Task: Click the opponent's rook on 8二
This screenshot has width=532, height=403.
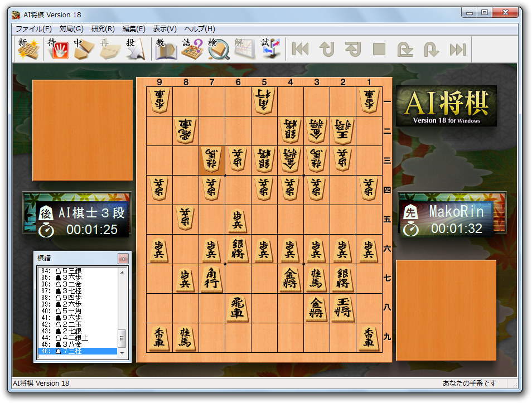Action: pos(185,130)
